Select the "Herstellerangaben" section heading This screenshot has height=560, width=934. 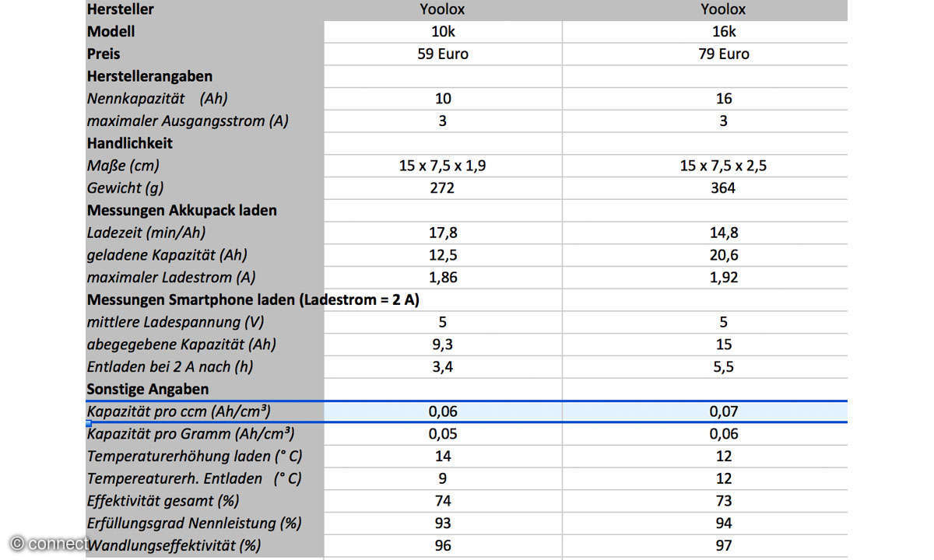tap(149, 76)
